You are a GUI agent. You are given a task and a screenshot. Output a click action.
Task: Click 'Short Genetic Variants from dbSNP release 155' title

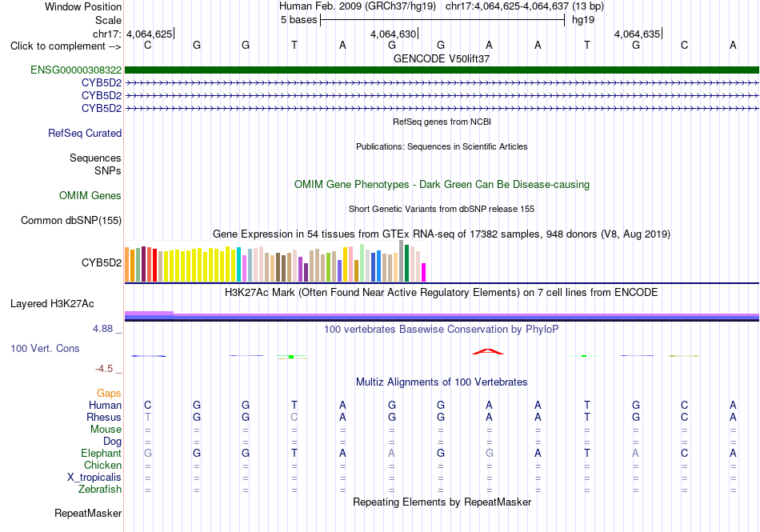(442, 209)
